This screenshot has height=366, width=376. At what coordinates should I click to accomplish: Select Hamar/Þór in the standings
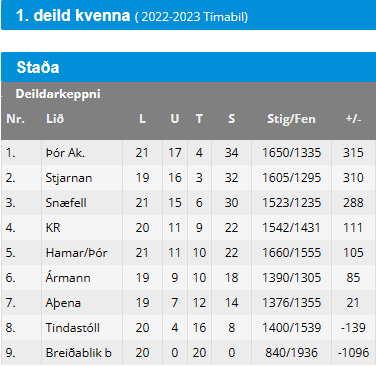pyautogui.click(x=76, y=253)
